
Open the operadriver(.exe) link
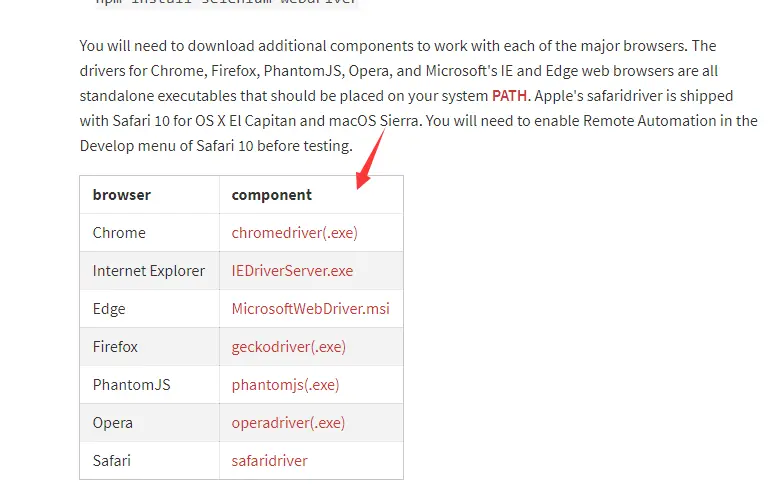pos(288,423)
